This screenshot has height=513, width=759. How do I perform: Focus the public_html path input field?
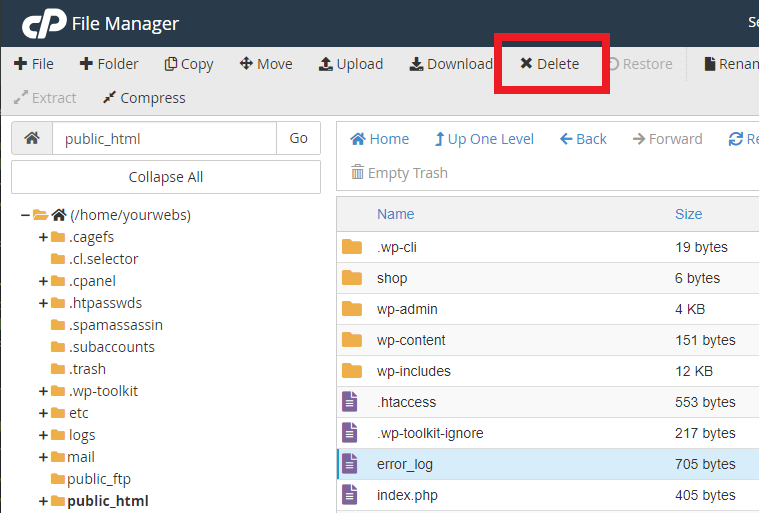165,138
